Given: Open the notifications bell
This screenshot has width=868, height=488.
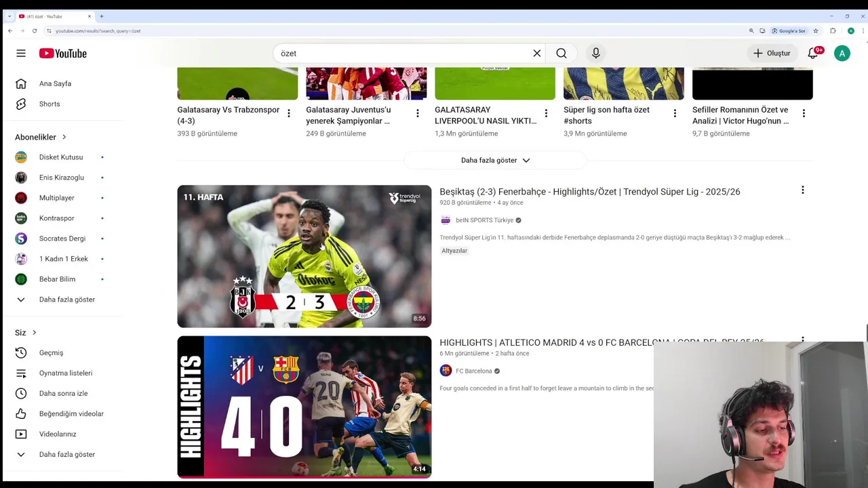Looking at the screenshot, I should (812, 53).
